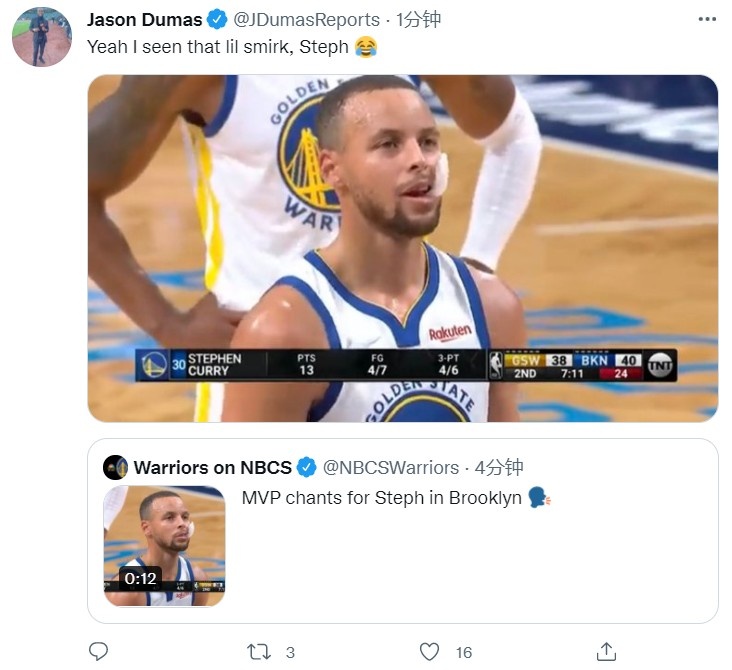
Task: Open the three-dot more options menu
Action: (707, 19)
